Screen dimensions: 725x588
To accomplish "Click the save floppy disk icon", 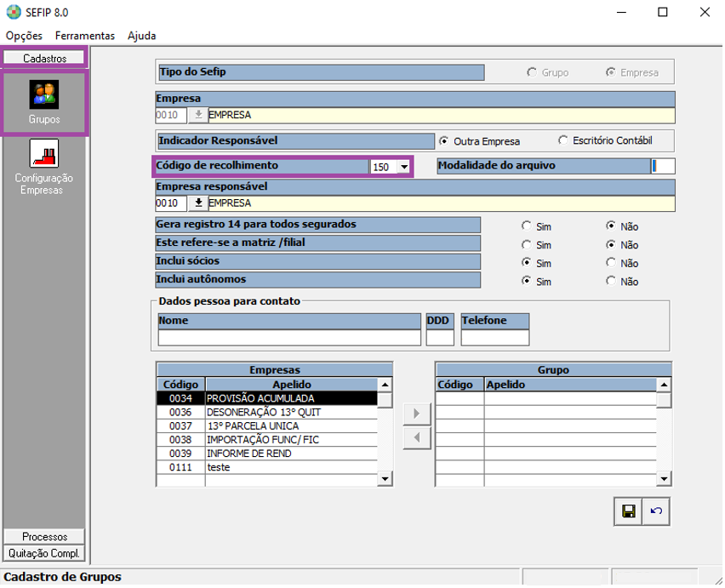I will [628, 511].
